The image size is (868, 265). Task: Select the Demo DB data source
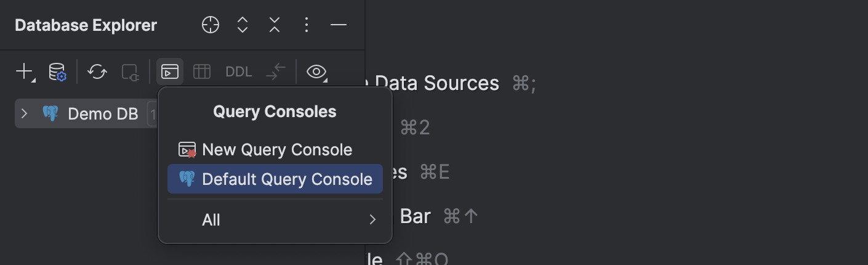[x=86, y=113]
